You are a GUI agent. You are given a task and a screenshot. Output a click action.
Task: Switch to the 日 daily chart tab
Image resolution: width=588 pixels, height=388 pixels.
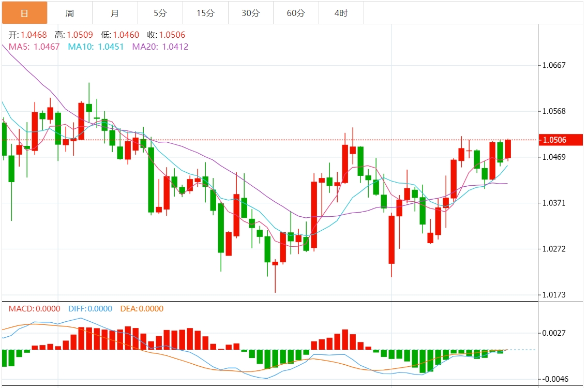[24, 13]
